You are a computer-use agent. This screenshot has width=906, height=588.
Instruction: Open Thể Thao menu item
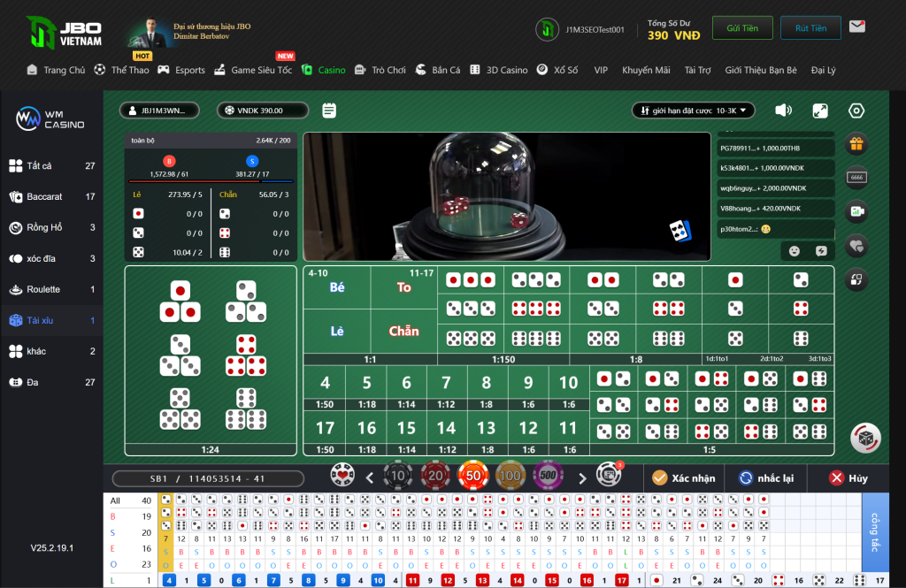121,70
